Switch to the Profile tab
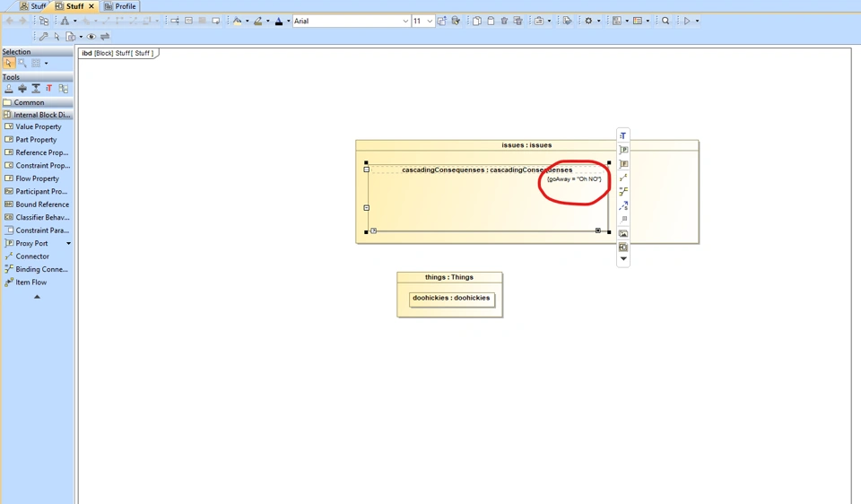This screenshot has height=504, width=861. (x=120, y=6)
